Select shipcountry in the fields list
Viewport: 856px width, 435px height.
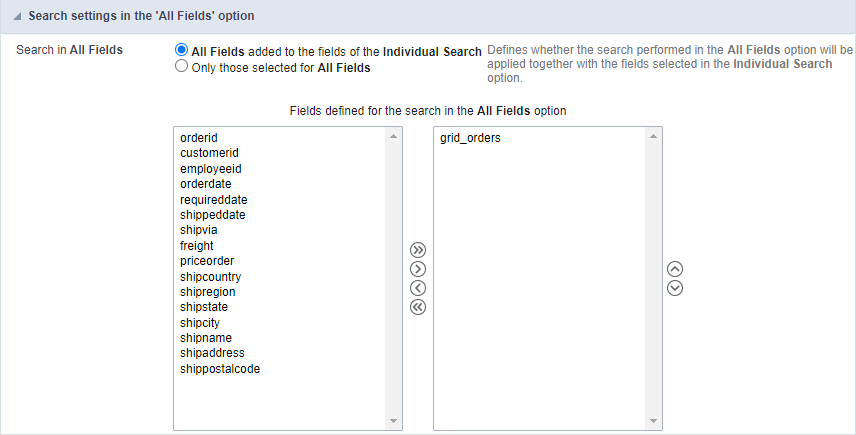[x=210, y=276]
